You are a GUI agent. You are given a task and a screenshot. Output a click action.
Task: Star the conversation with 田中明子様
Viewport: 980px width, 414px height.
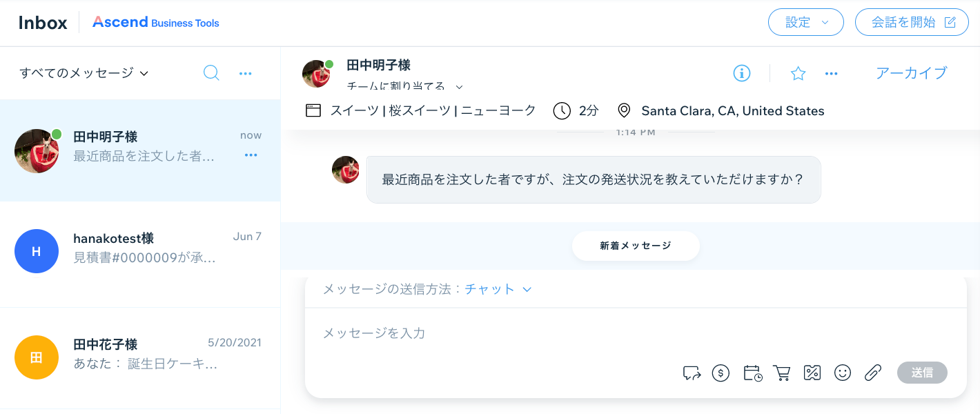point(798,73)
